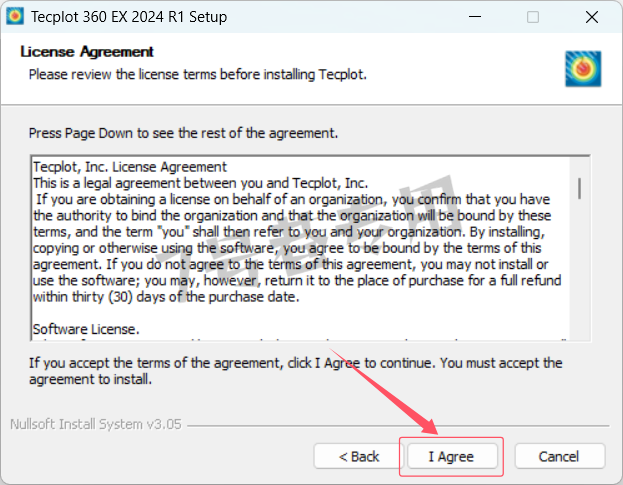The height and width of the screenshot is (485, 623).
Task: Cancel the Tecplot setup
Action: [x=560, y=456]
